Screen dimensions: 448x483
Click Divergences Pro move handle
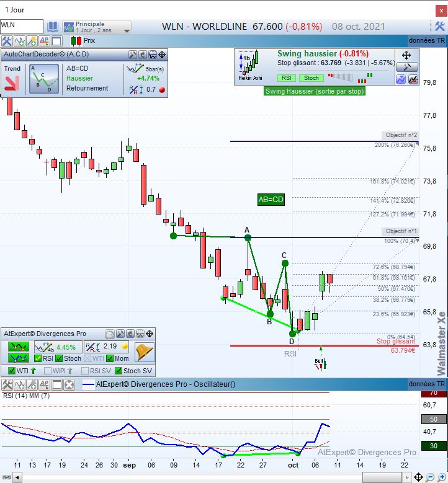click(x=150, y=334)
